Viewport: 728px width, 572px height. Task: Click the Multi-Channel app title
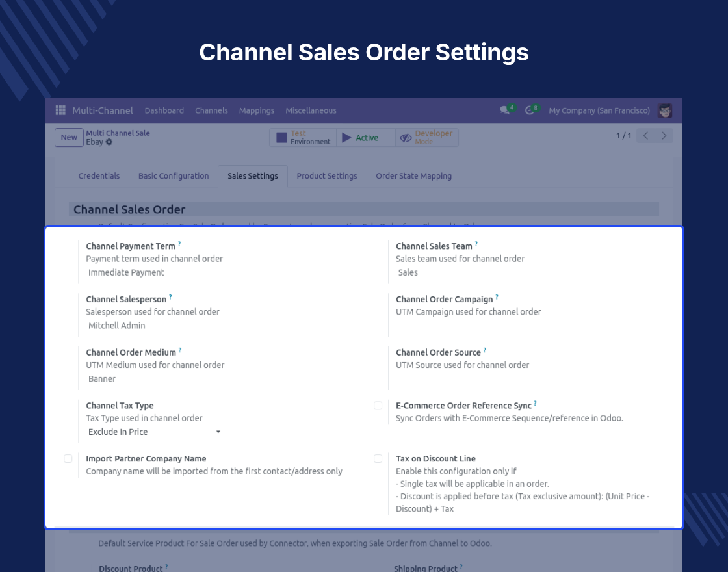tap(103, 110)
